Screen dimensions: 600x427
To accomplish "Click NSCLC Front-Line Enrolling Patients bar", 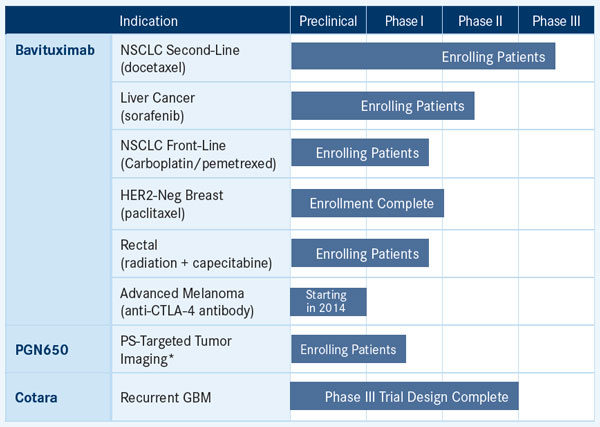I will (x=360, y=153).
